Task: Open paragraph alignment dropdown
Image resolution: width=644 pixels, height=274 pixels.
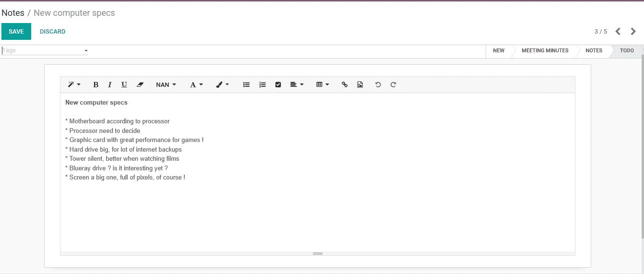Action: coord(297,85)
